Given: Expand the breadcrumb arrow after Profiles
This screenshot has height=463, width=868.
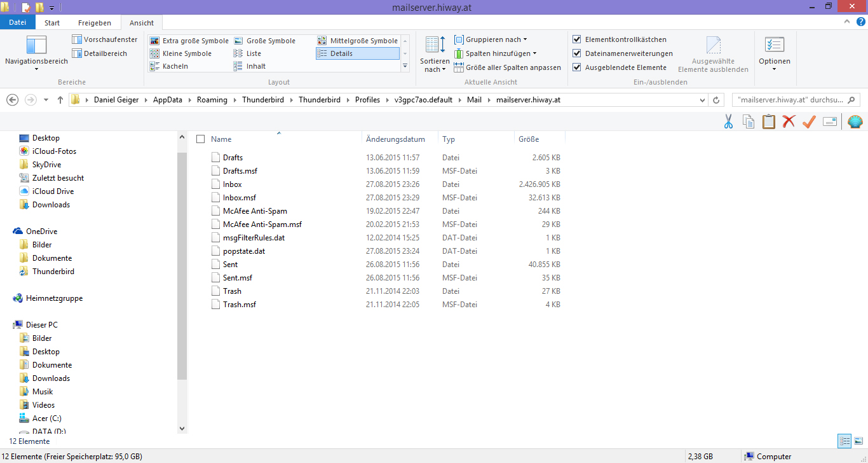Looking at the screenshot, I should point(387,100).
